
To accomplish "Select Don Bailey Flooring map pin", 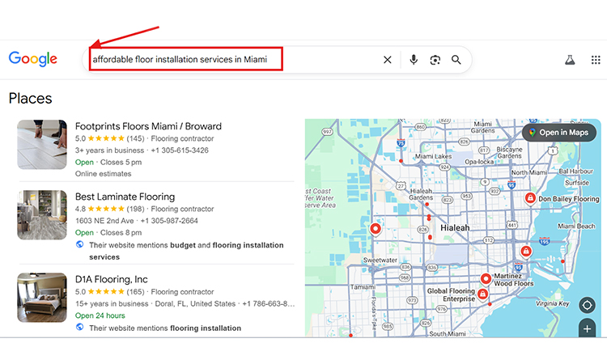I will (x=529, y=198).
